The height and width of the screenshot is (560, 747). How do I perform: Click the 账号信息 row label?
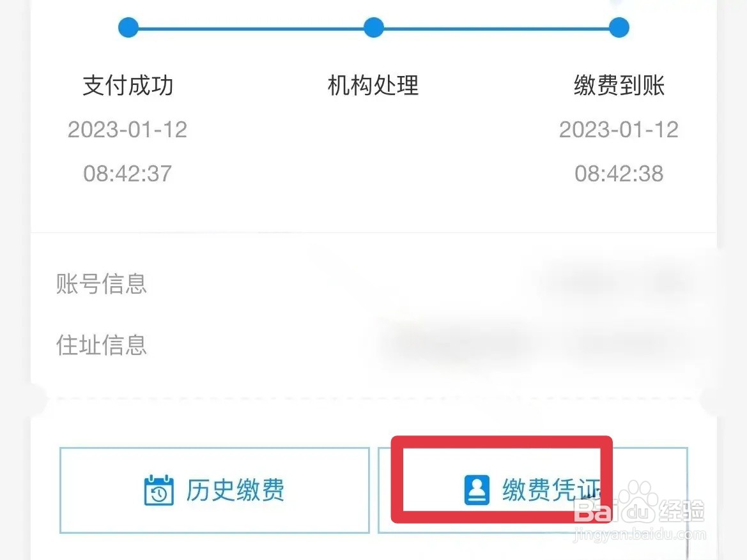(x=102, y=284)
